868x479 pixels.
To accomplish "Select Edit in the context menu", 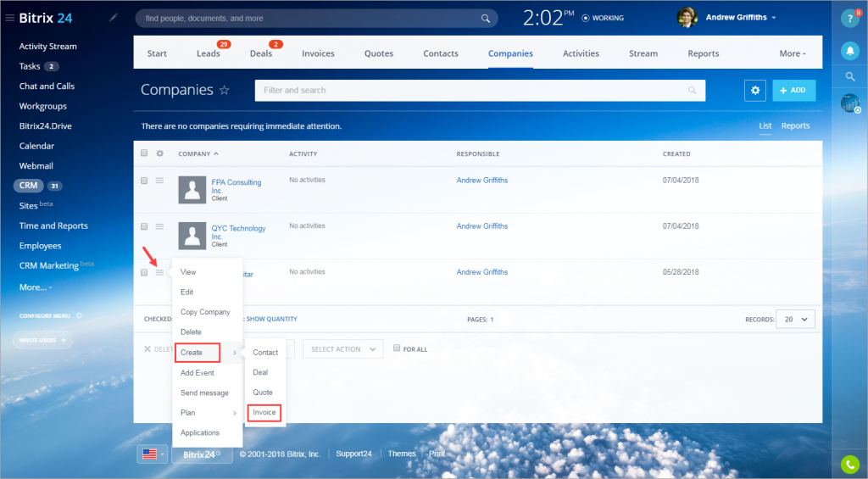I will 187,292.
